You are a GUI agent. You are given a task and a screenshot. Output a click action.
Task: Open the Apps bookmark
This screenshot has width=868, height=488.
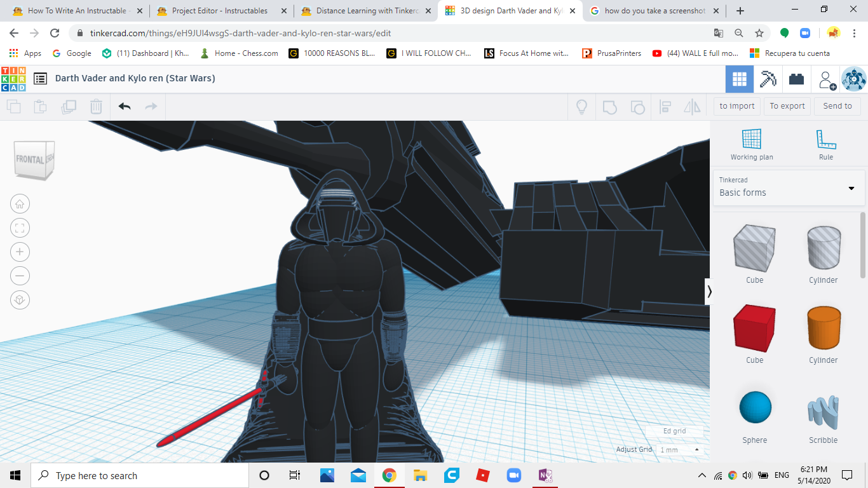tap(26, 53)
